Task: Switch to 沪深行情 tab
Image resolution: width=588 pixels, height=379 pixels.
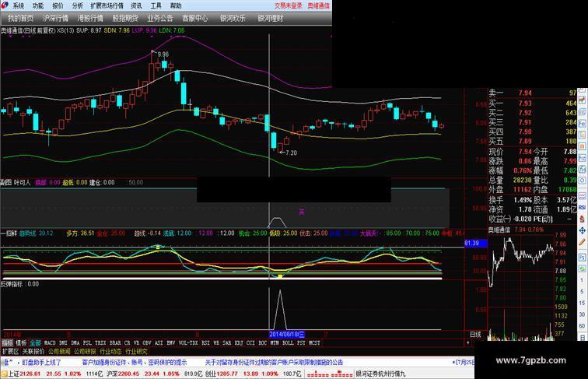Action: [x=55, y=18]
